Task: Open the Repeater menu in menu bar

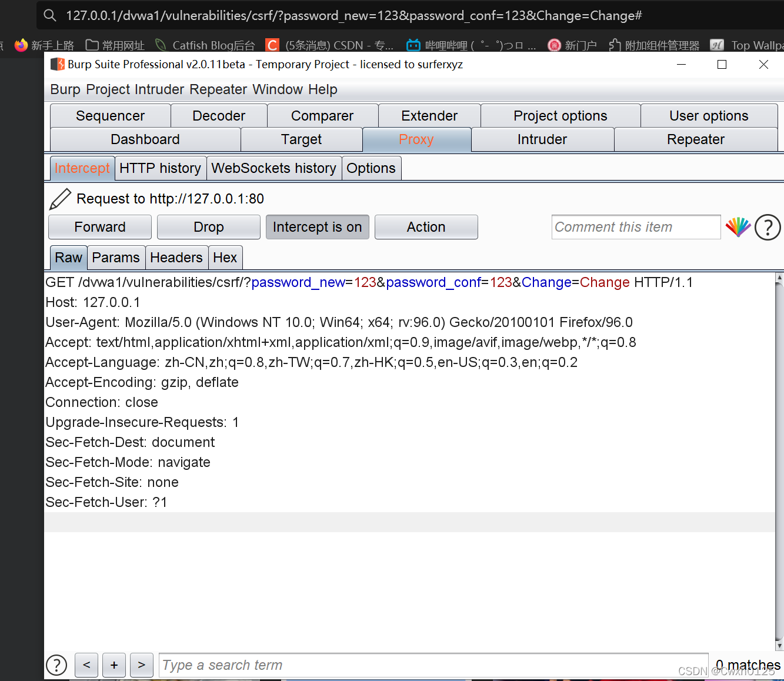Action: coord(219,89)
